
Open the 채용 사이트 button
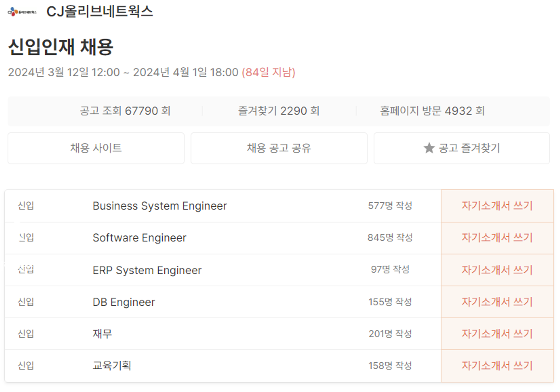coord(96,148)
